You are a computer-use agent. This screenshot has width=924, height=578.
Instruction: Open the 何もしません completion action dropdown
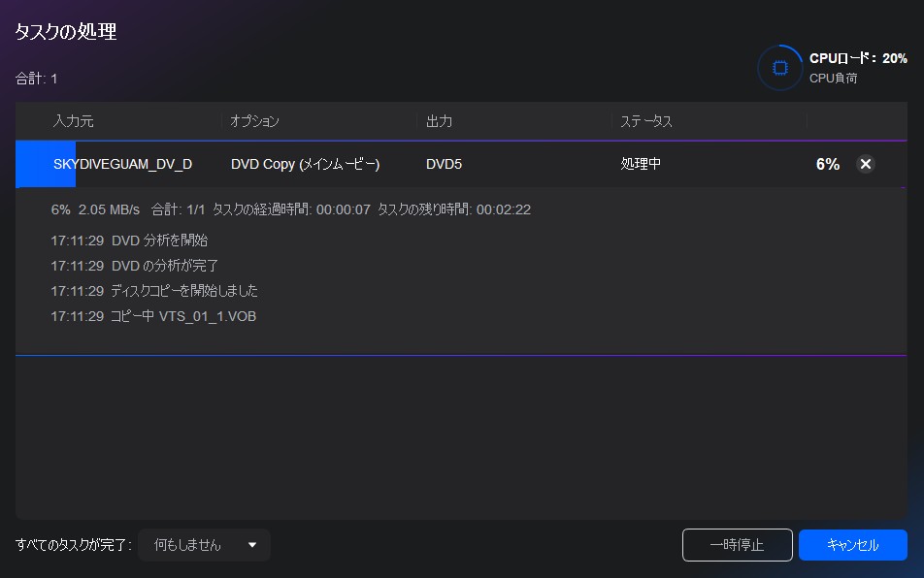click(204, 545)
